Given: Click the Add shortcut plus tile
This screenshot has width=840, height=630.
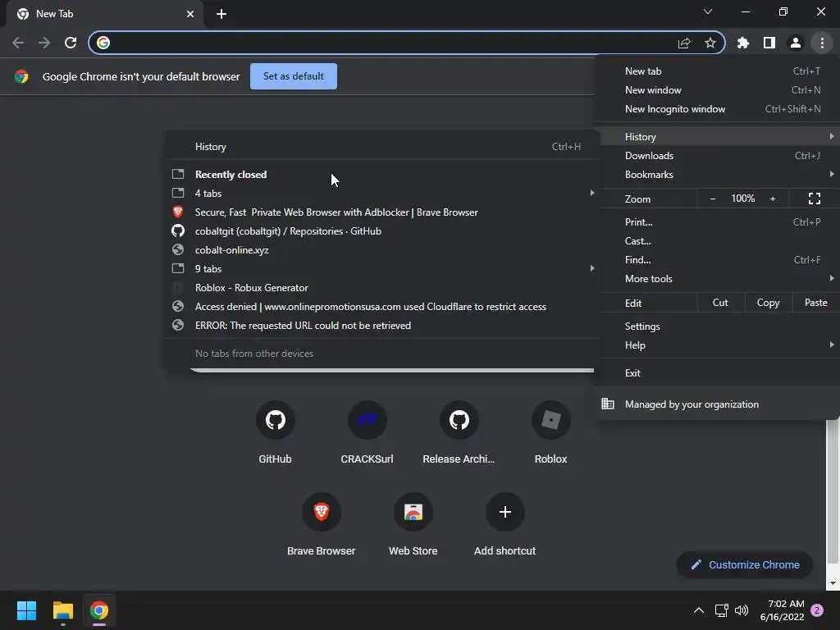Looking at the screenshot, I should (505, 525).
